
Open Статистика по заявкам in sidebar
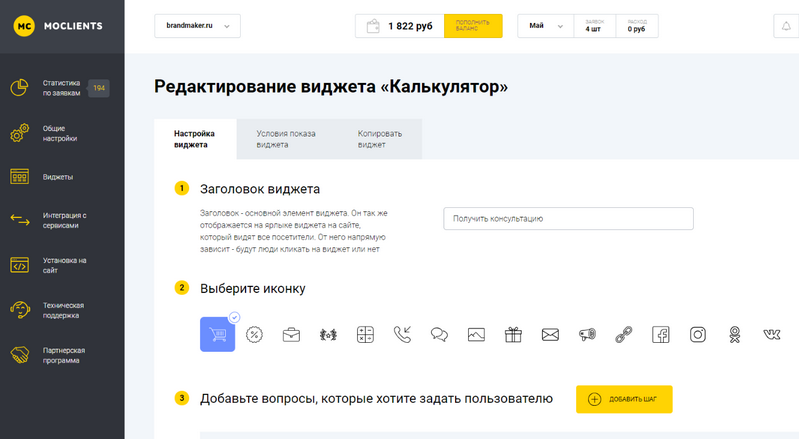(60, 88)
